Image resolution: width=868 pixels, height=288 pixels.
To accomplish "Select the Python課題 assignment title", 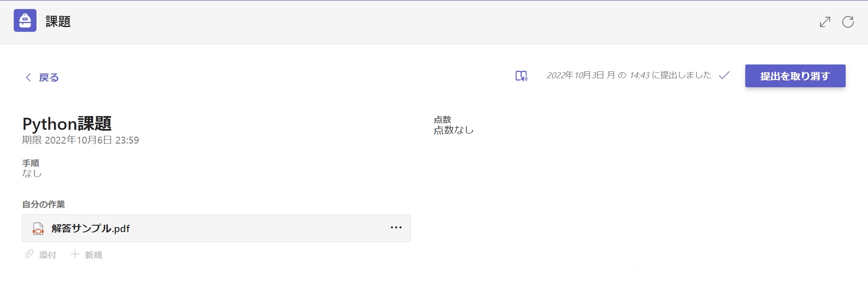I will [x=67, y=124].
